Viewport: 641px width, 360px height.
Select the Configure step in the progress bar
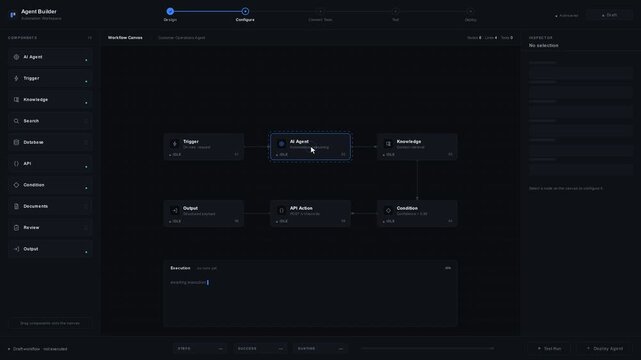pyautogui.click(x=245, y=11)
